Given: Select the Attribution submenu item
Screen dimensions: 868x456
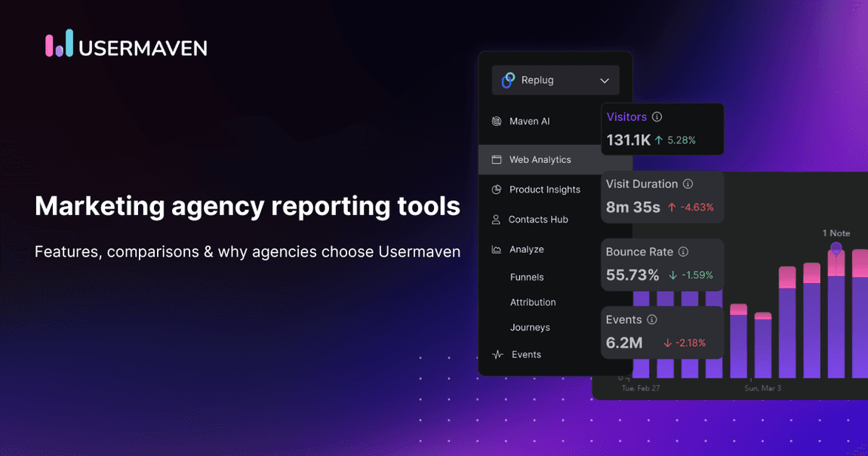Looking at the screenshot, I should point(533,302).
